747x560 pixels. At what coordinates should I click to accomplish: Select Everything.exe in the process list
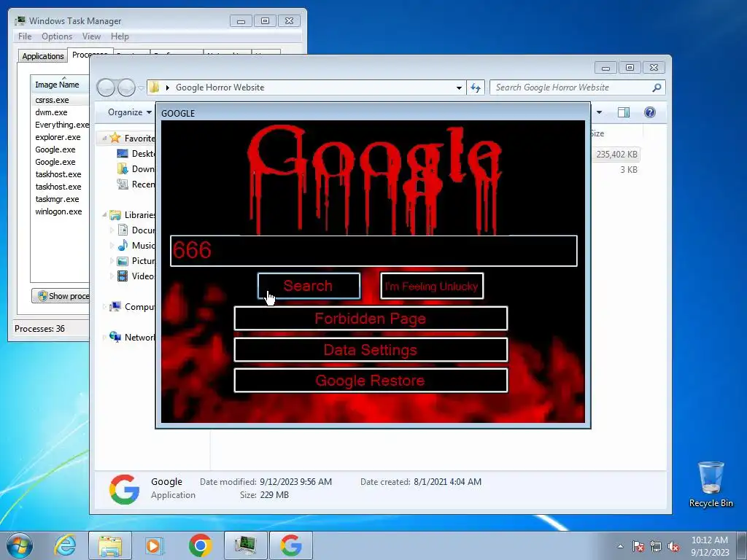pyautogui.click(x=61, y=125)
